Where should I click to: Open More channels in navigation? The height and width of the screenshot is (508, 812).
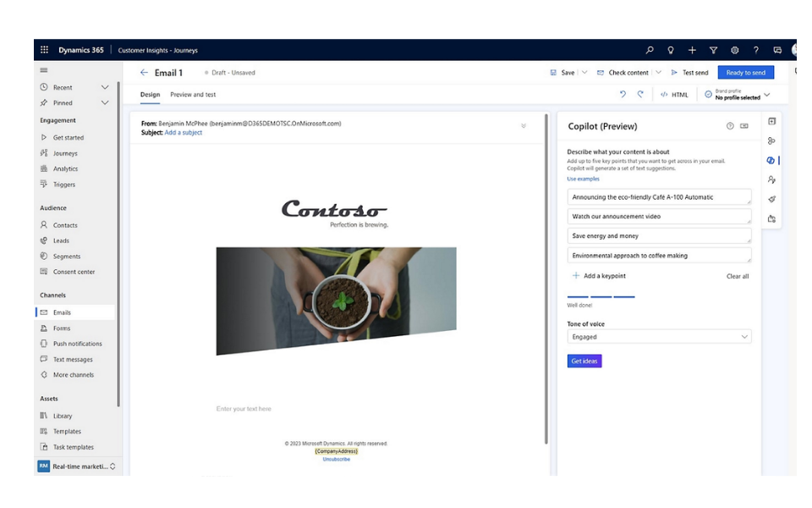point(75,375)
